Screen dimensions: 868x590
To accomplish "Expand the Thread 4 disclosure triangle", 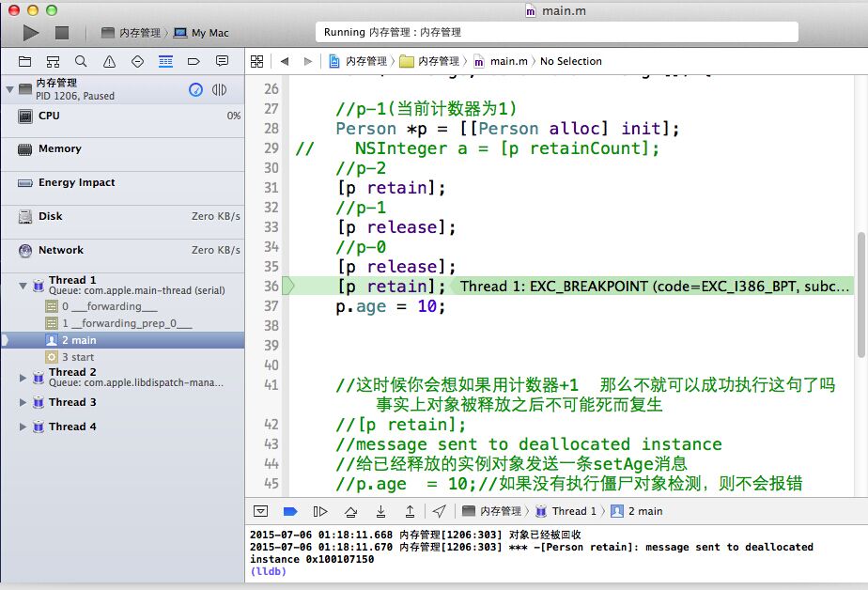I will [x=23, y=427].
